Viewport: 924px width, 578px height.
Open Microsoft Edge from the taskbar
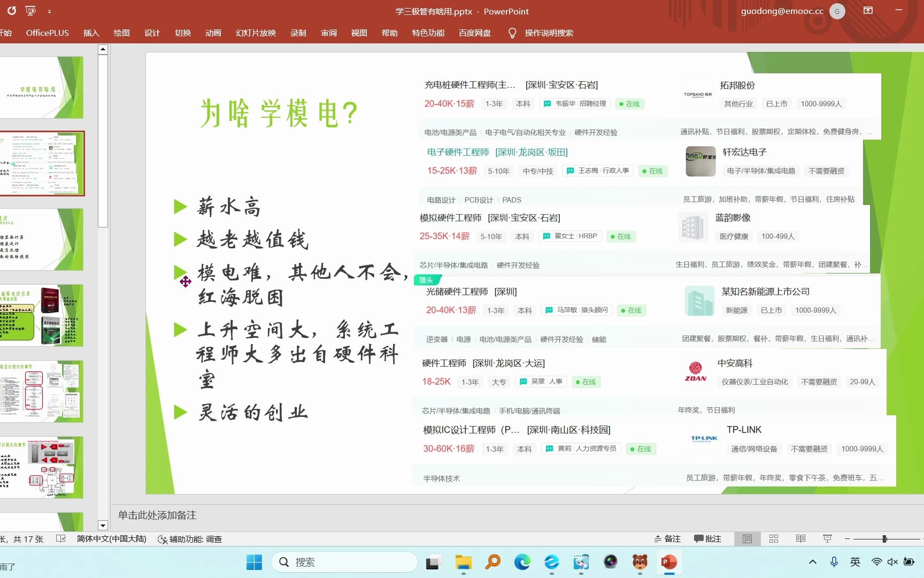[x=522, y=562]
